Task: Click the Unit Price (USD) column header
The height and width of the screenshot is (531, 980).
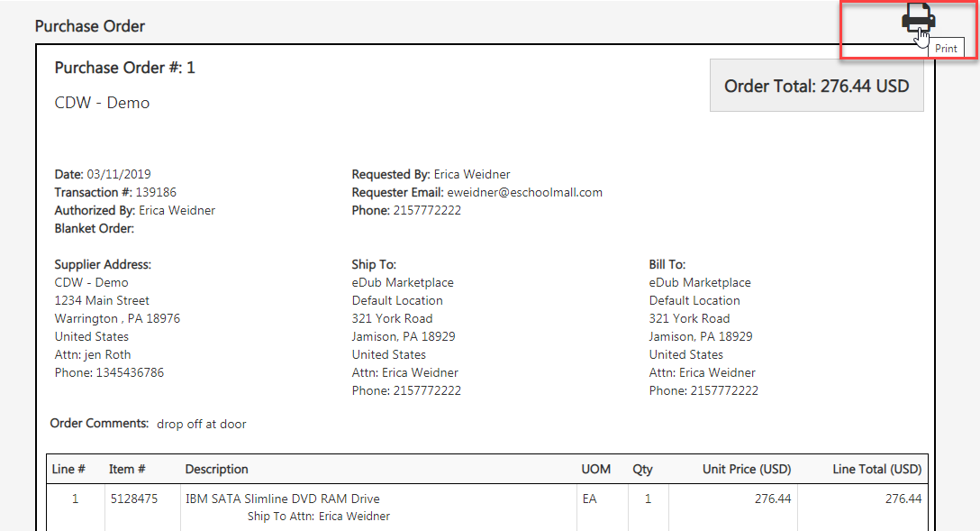Action: (x=747, y=469)
